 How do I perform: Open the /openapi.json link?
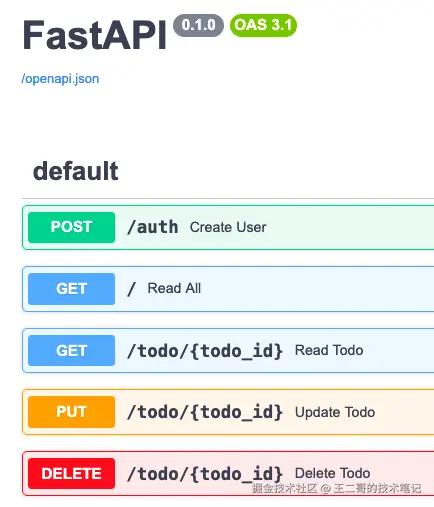[60, 79]
